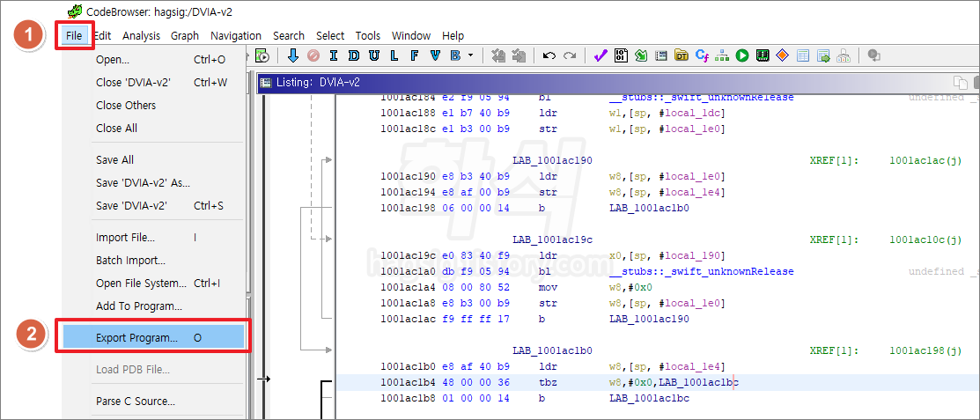
Task: Click XREF reference 1001ac198(j)
Action: pyautogui.click(x=925, y=350)
